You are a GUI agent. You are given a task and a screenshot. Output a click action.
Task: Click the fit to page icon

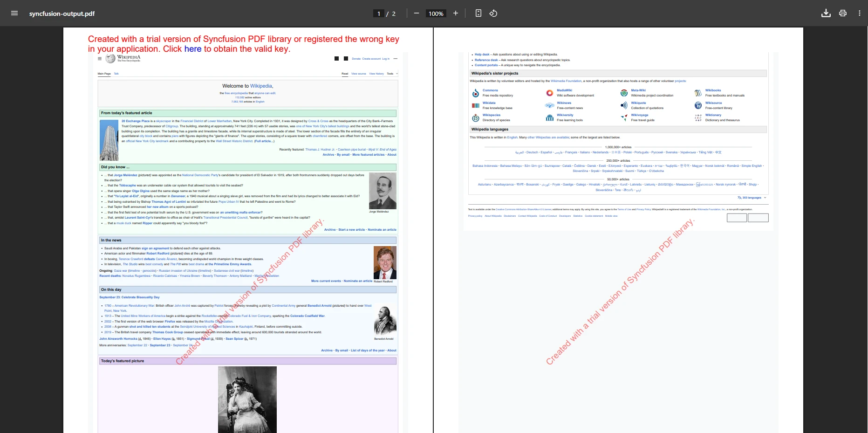pyautogui.click(x=478, y=13)
